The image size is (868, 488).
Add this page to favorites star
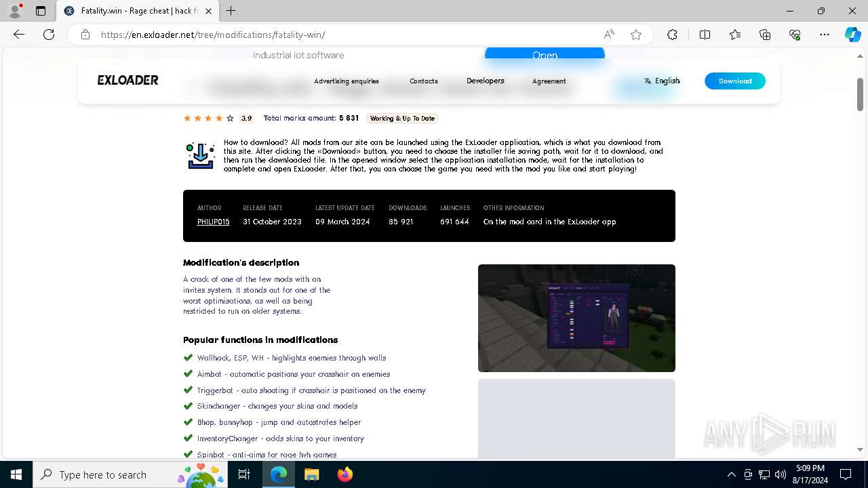pyautogui.click(x=636, y=35)
